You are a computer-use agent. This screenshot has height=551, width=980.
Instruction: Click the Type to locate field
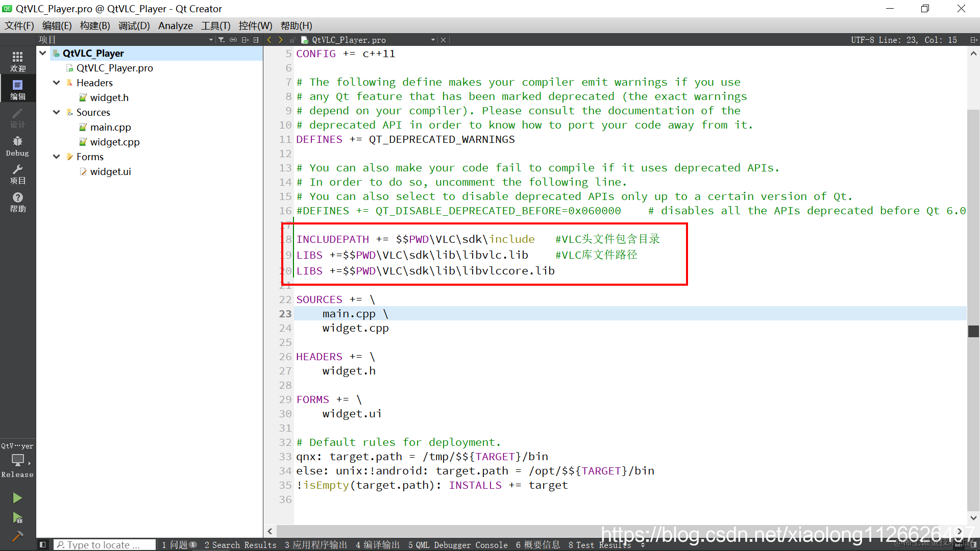(105, 545)
